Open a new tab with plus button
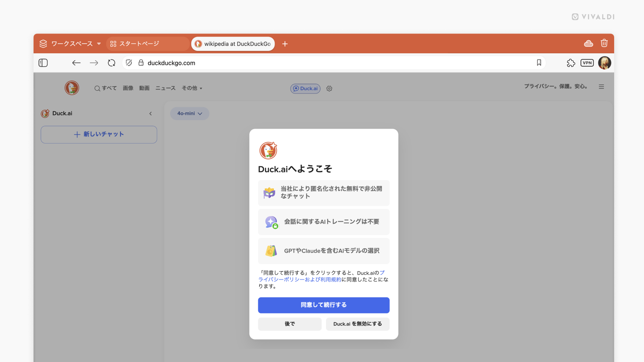644x362 pixels. (285, 44)
